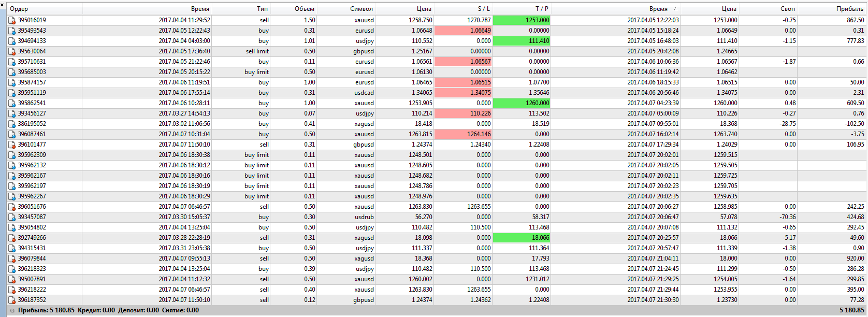The height and width of the screenshot is (317, 868).
Task: Click the red highlighted S/L cell 110.226
Action: [463, 113]
